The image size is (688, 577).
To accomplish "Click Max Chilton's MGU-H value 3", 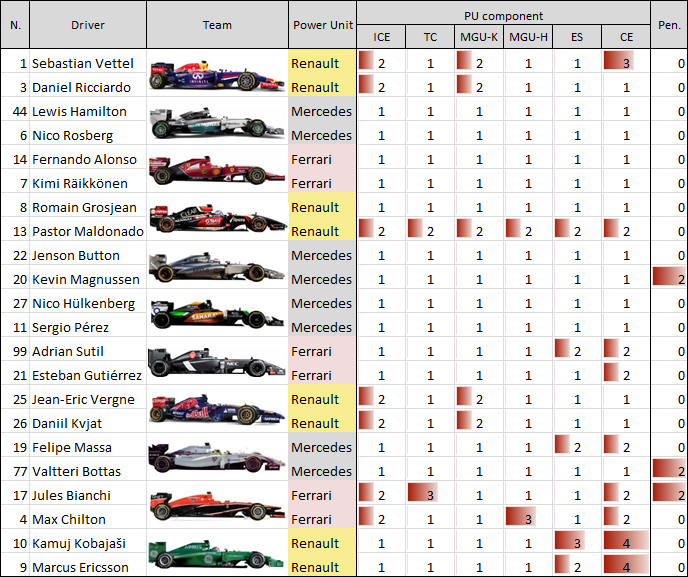I will tap(528, 520).
